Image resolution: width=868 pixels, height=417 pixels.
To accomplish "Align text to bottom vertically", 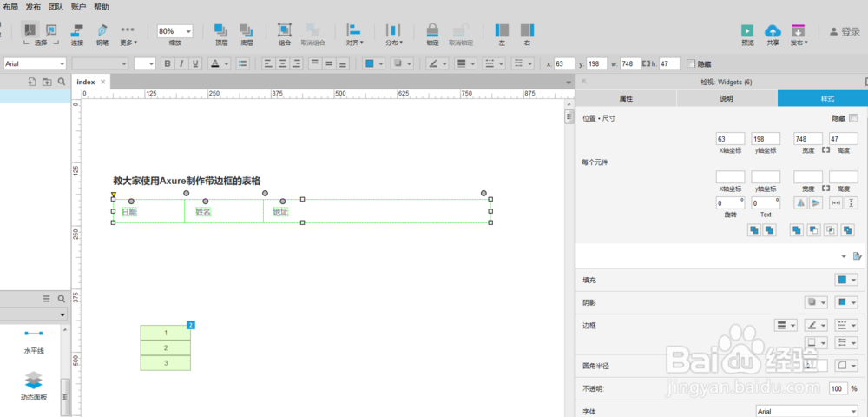I will click(343, 63).
